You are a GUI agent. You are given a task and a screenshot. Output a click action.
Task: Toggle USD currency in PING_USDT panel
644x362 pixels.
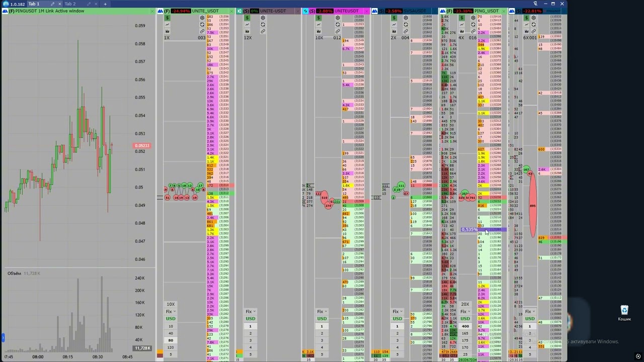point(465,319)
